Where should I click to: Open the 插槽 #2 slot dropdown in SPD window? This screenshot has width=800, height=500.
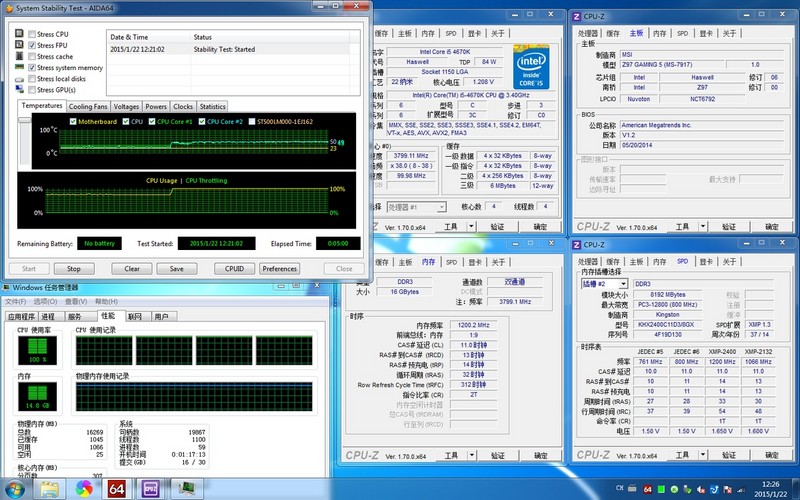[x=623, y=284]
